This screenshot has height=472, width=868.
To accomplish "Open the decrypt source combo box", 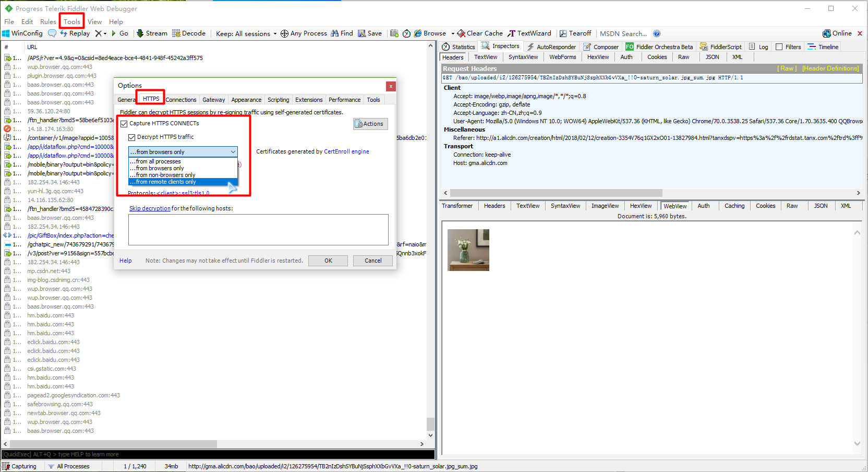I will pos(183,152).
